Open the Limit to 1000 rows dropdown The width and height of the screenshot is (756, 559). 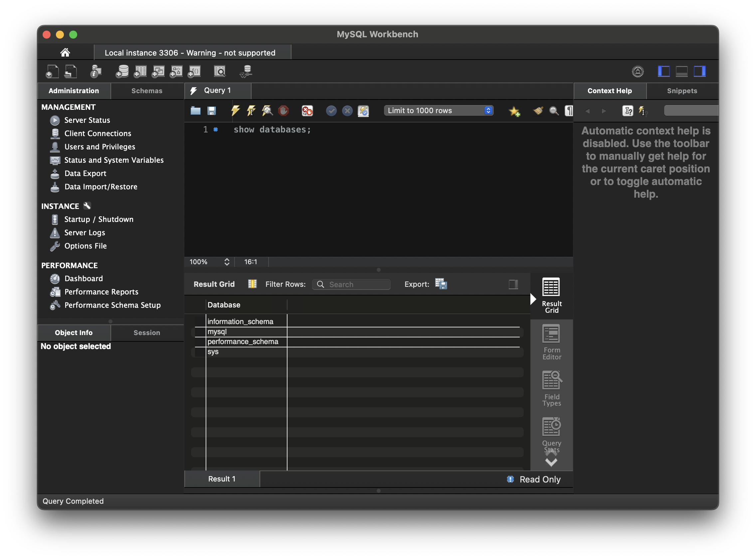tap(438, 111)
